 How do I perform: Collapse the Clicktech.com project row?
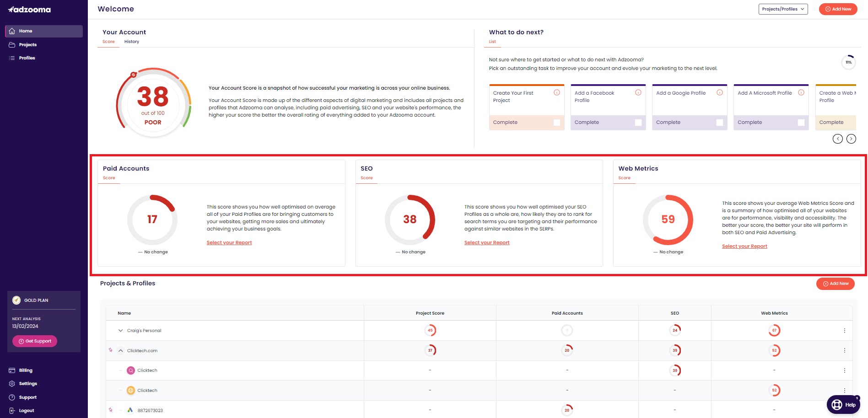(x=121, y=351)
